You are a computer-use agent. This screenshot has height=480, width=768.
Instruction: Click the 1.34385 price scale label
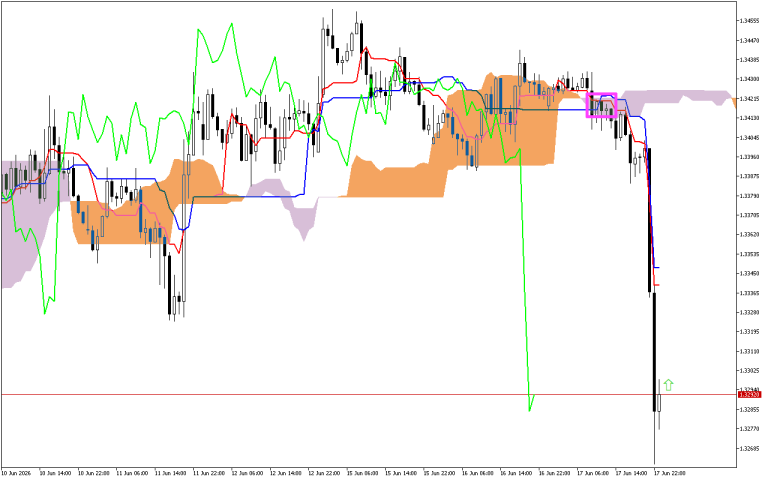tap(750, 60)
